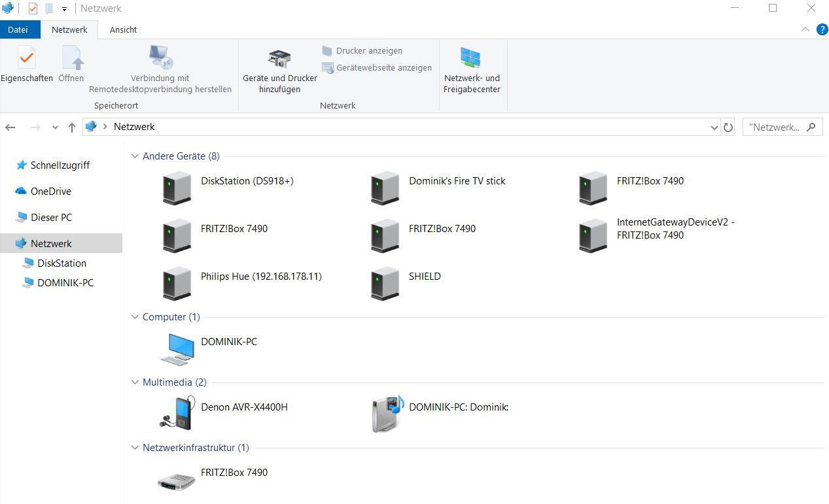Collapse the ribbon with the chevron

pyautogui.click(x=805, y=29)
